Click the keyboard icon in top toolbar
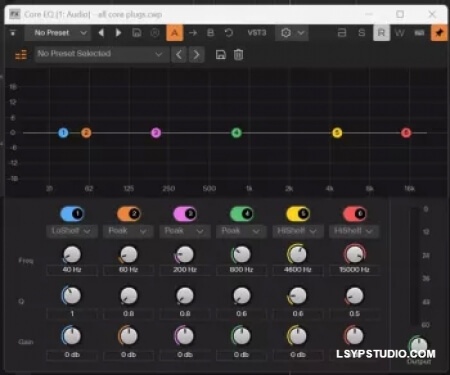 (x=419, y=33)
